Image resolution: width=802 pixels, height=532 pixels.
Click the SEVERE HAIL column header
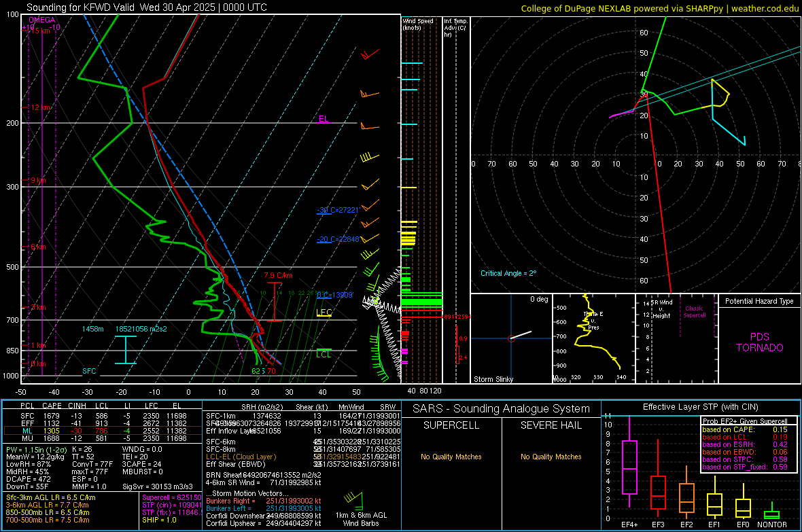(x=551, y=425)
